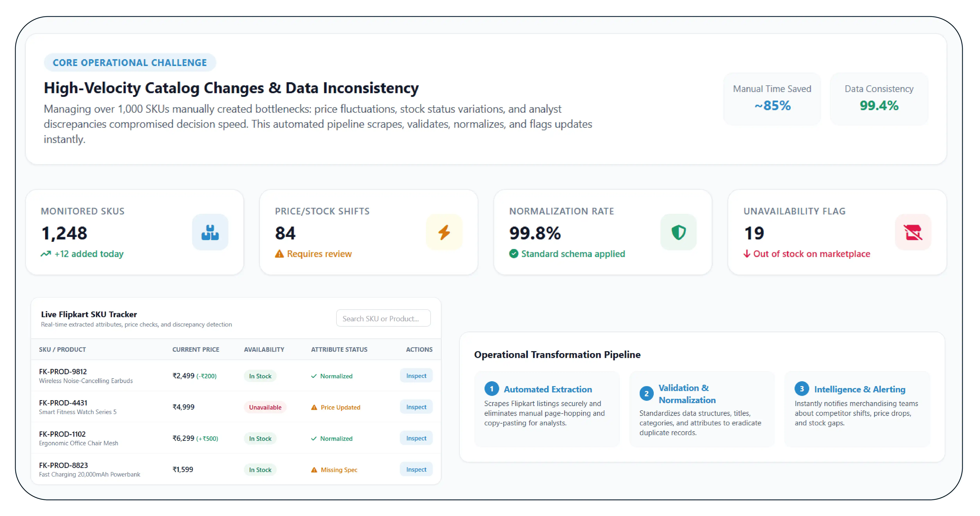Click the Operational Transformation Pipeline heading
Screen dimensions: 980x516
557,354
